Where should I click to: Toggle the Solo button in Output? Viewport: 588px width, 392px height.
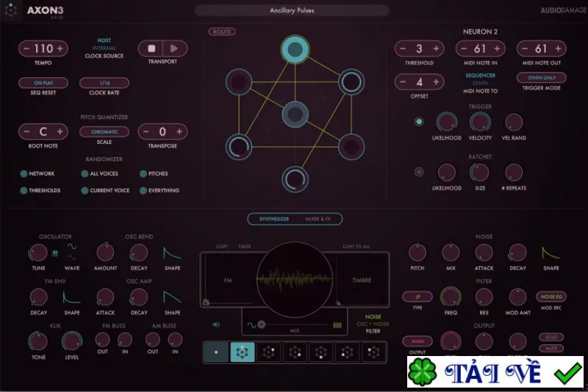[x=551, y=337]
